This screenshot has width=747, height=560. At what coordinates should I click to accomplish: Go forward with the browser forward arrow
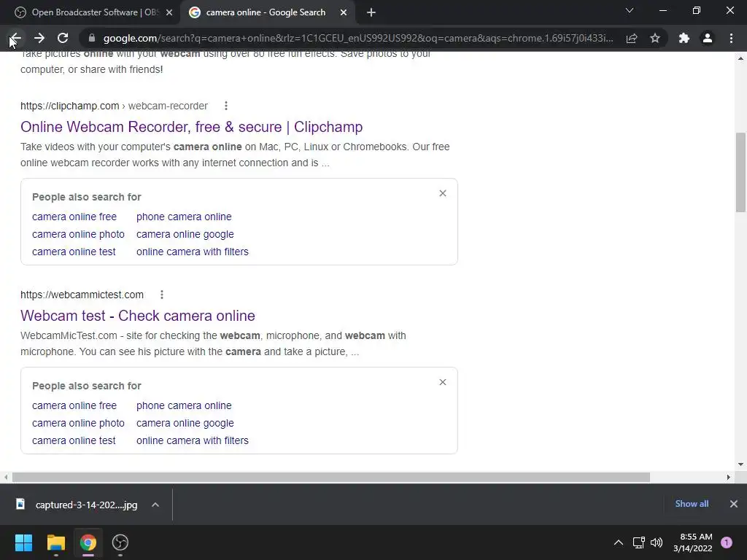point(39,38)
